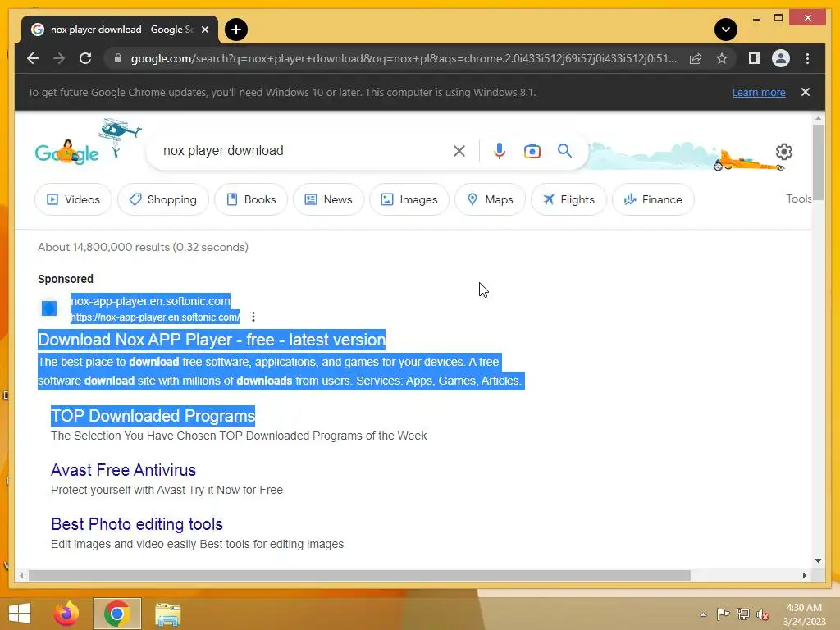840x630 pixels.
Task: Open Chrome side panel
Action: pyautogui.click(x=755, y=58)
